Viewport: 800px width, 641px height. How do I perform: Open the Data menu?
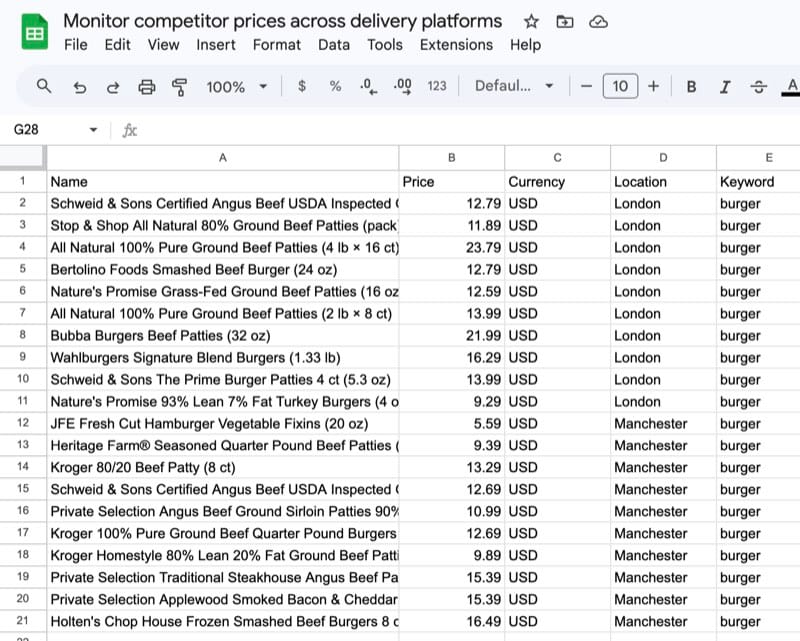pyautogui.click(x=334, y=45)
